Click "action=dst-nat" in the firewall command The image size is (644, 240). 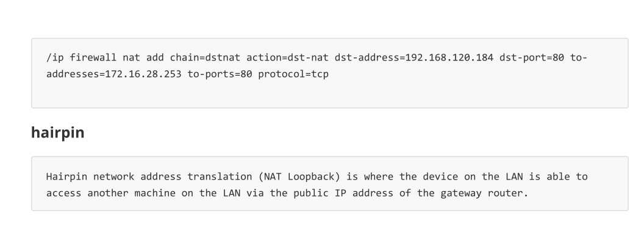coord(287,57)
